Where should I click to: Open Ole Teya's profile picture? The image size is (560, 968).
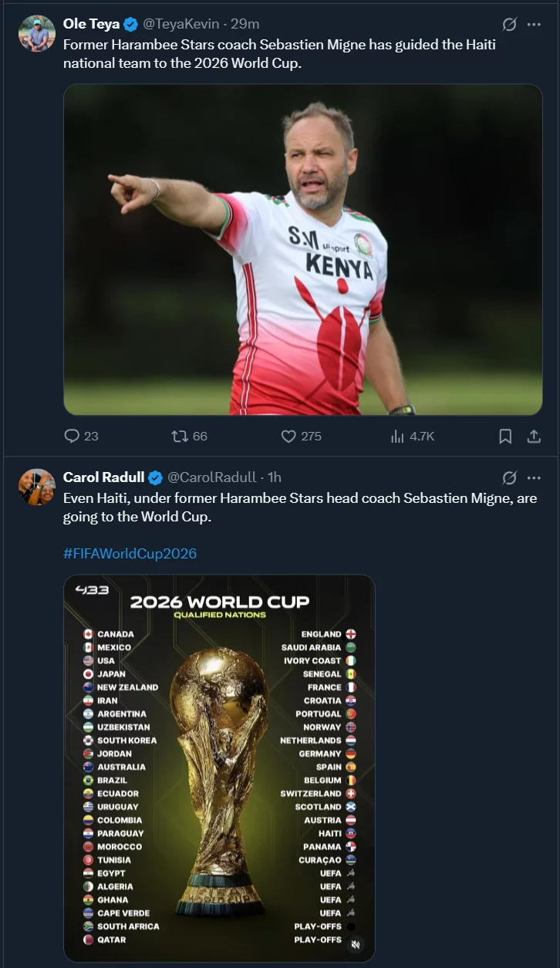(37, 33)
